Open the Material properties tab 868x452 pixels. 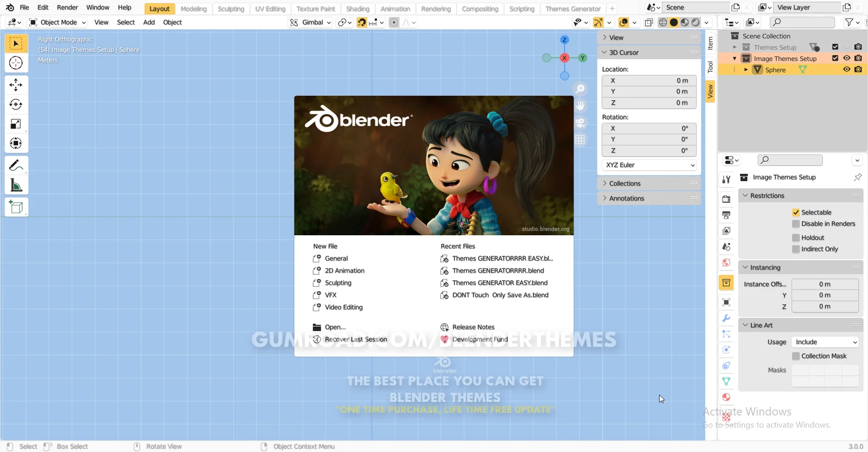(726, 397)
